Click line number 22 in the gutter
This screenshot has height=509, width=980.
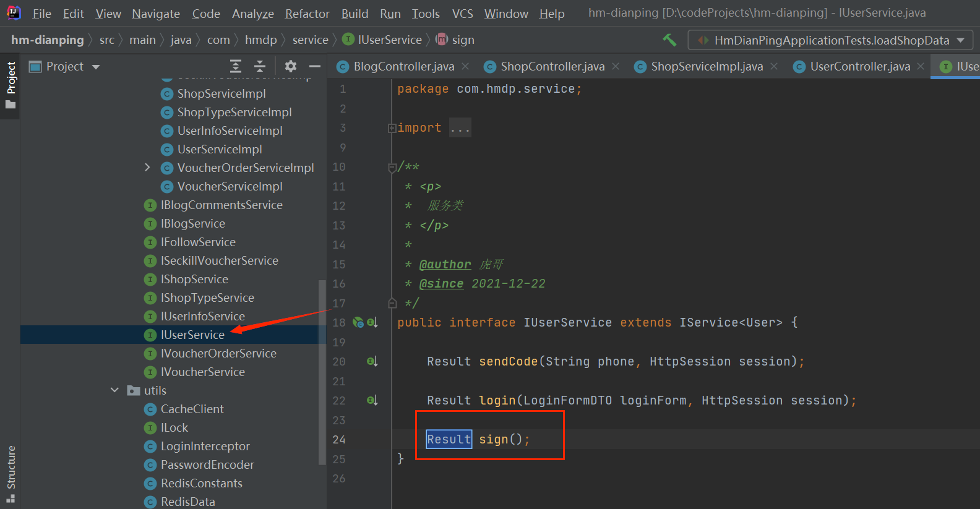(x=339, y=400)
